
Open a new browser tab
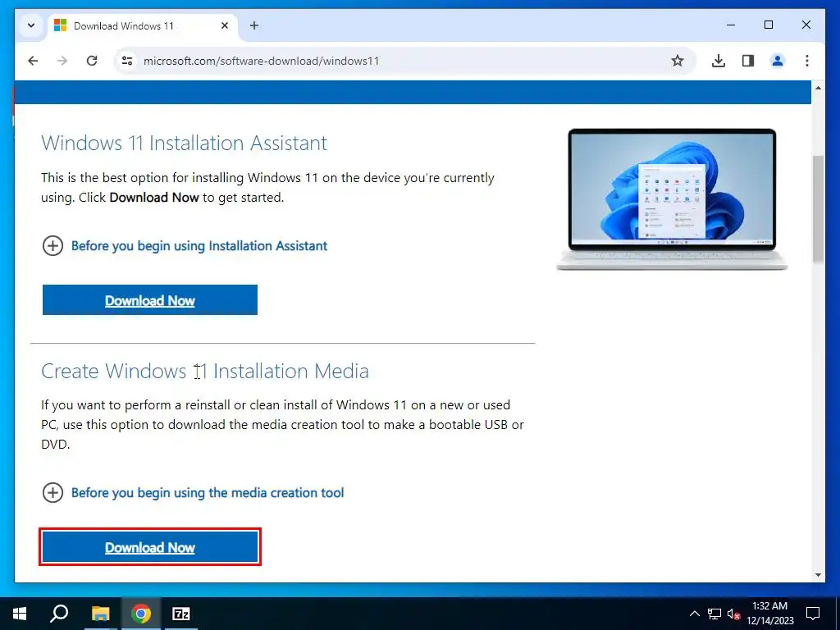[254, 25]
